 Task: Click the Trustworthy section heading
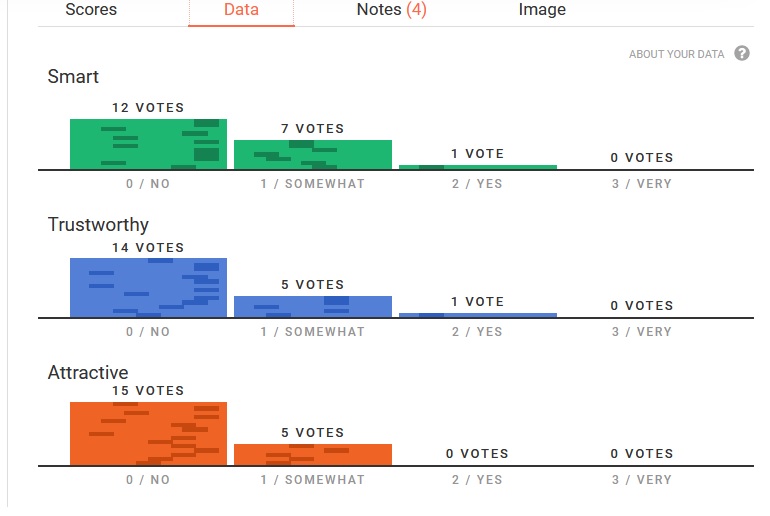pos(98,225)
